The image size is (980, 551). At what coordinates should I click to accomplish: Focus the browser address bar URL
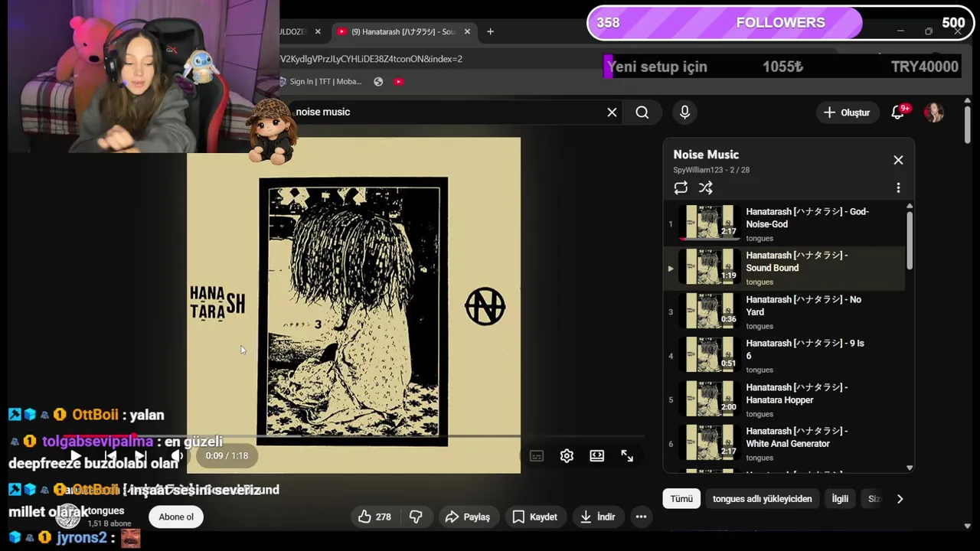tap(371, 59)
